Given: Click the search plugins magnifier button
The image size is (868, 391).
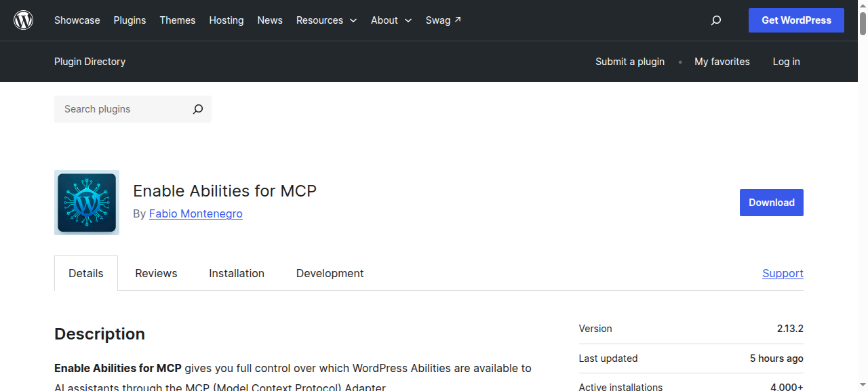Looking at the screenshot, I should pos(198,109).
